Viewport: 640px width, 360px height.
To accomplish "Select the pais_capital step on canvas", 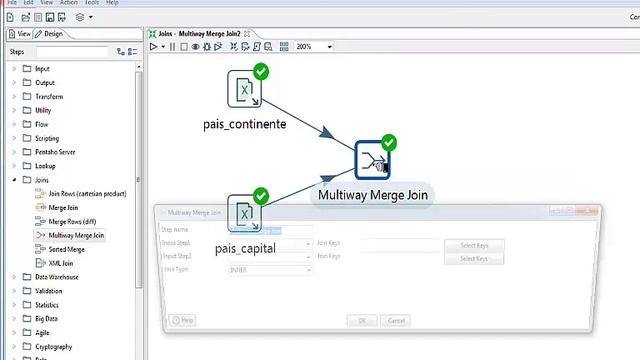I will (244, 213).
